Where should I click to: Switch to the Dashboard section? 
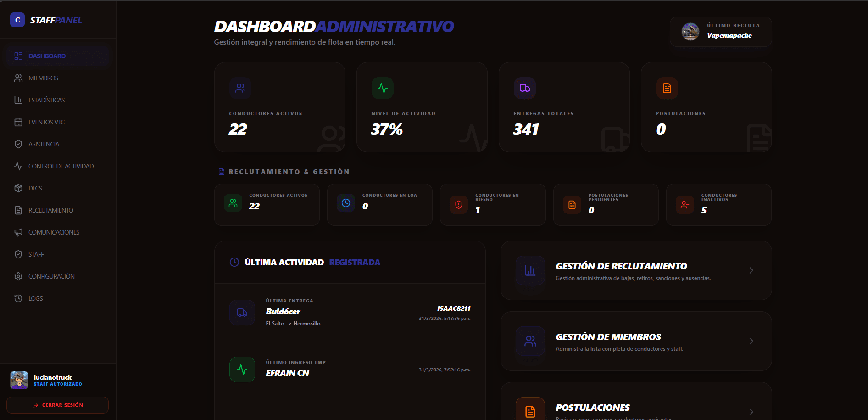point(47,56)
